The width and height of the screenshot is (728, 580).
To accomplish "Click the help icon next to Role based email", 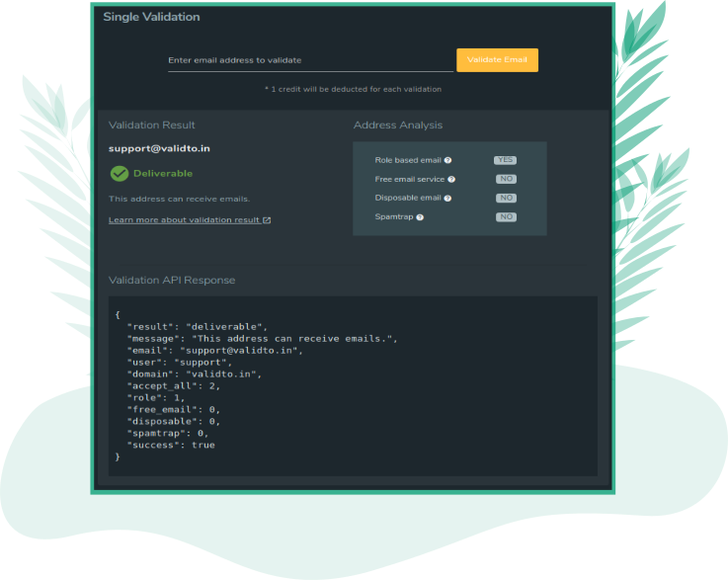I will click(447, 160).
